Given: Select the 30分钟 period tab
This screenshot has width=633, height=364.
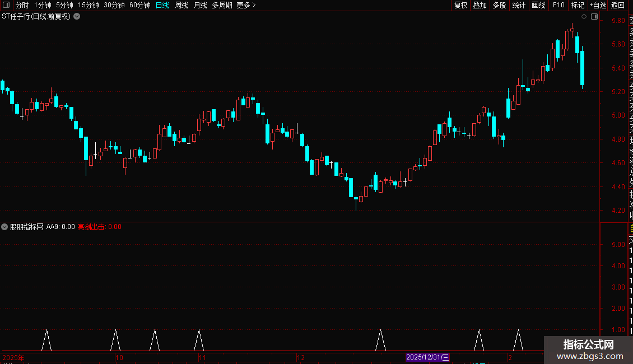Looking at the screenshot, I should [114, 5].
